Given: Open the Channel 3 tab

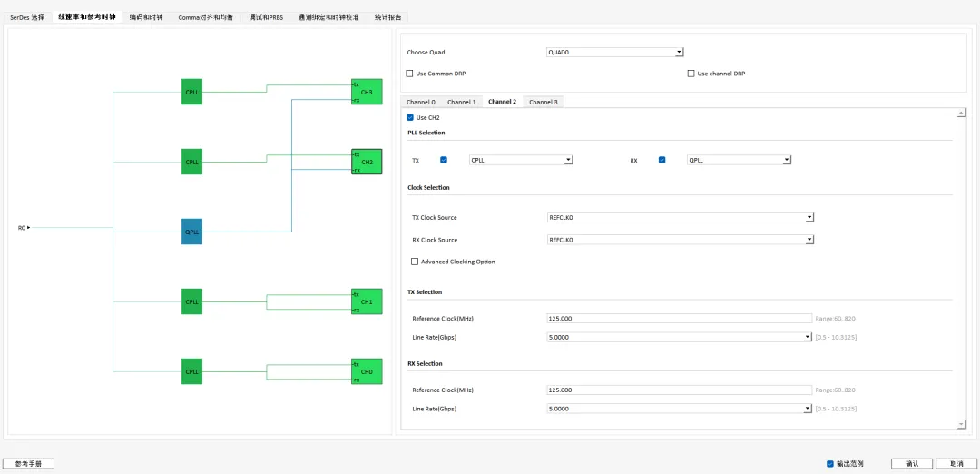Looking at the screenshot, I should click(x=544, y=102).
